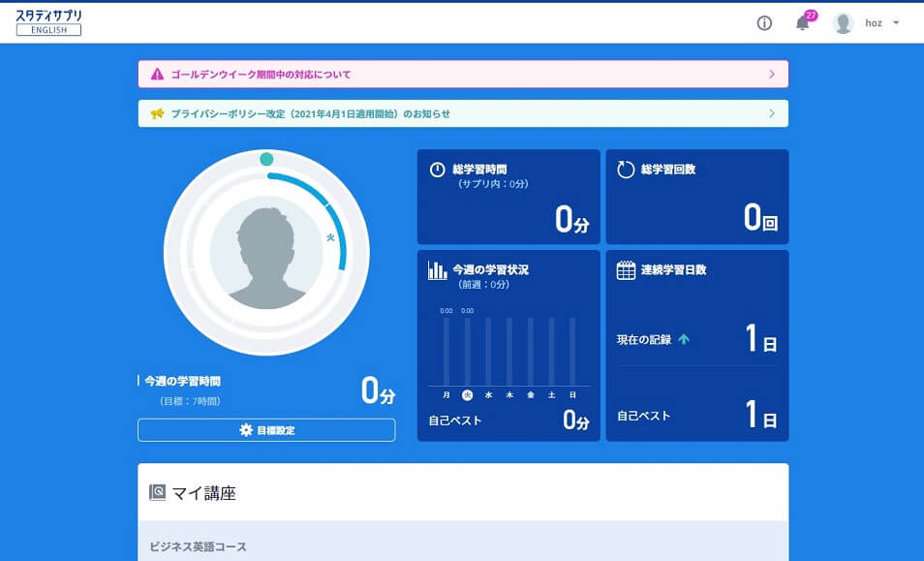Select 土 on the weekly chart axis
The image size is (924, 561).
[x=551, y=395]
